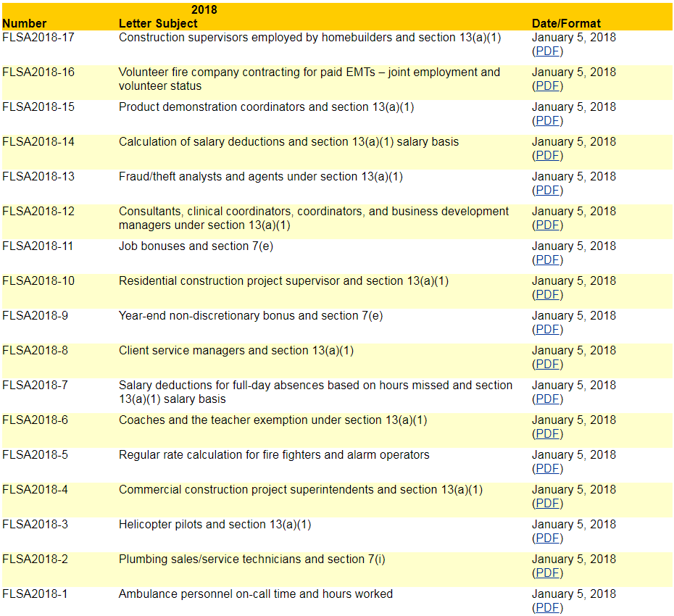Open the FLSA2018-4 PDF link
The height and width of the screenshot is (616, 674).
(547, 504)
